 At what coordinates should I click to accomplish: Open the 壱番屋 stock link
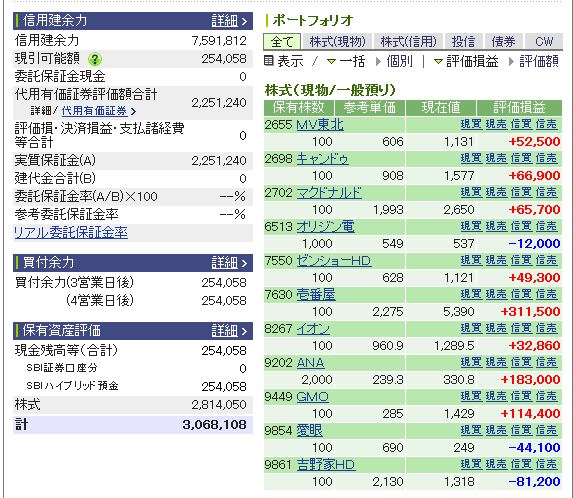(316, 295)
